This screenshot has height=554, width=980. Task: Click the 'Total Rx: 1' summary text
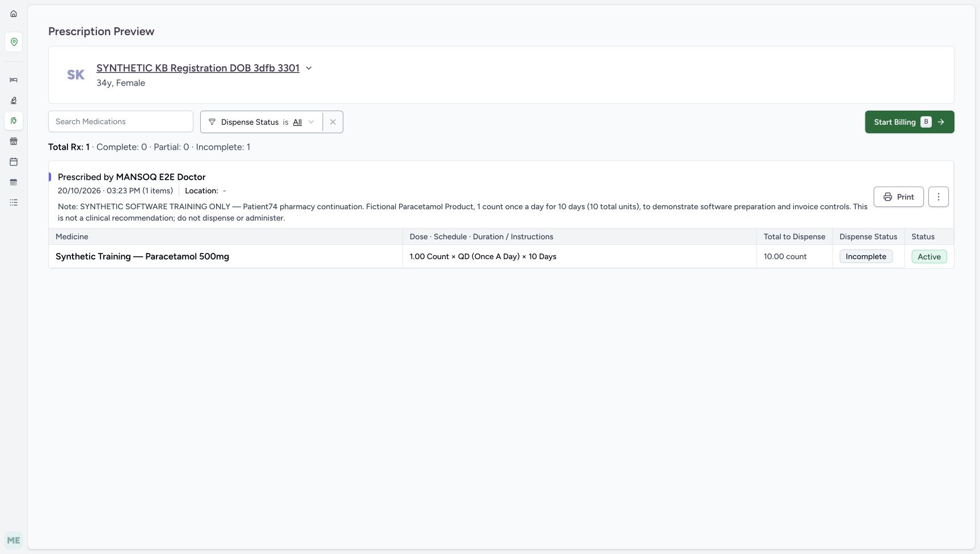pyautogui.click(x=69, y=147)
